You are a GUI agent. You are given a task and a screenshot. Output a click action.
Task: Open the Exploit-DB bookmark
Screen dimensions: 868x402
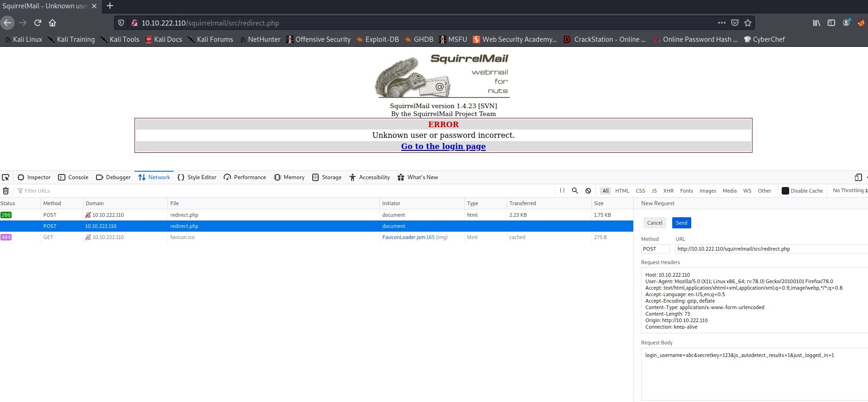click(378, 39)
